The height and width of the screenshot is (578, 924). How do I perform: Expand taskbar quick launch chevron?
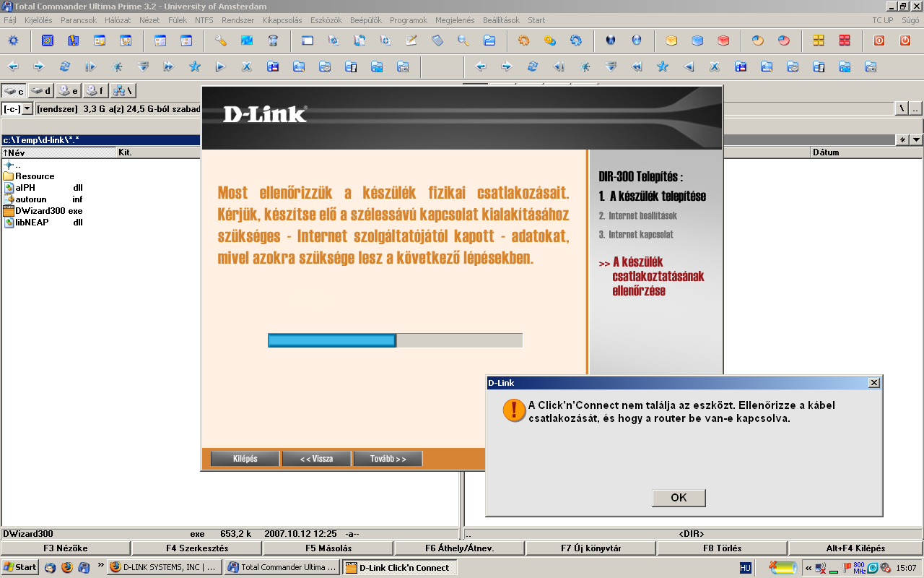coord(100,566)
